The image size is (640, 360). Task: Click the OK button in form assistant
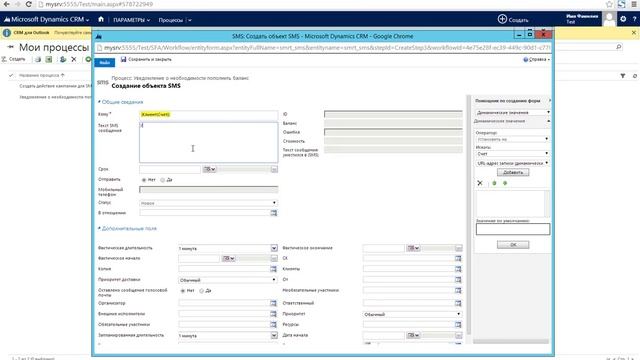(513, 244)
